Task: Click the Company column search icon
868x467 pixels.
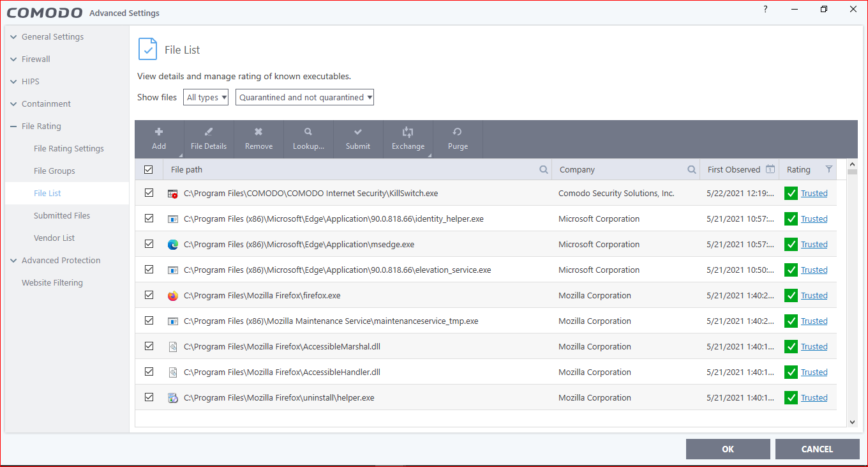Action: point(692,169)
